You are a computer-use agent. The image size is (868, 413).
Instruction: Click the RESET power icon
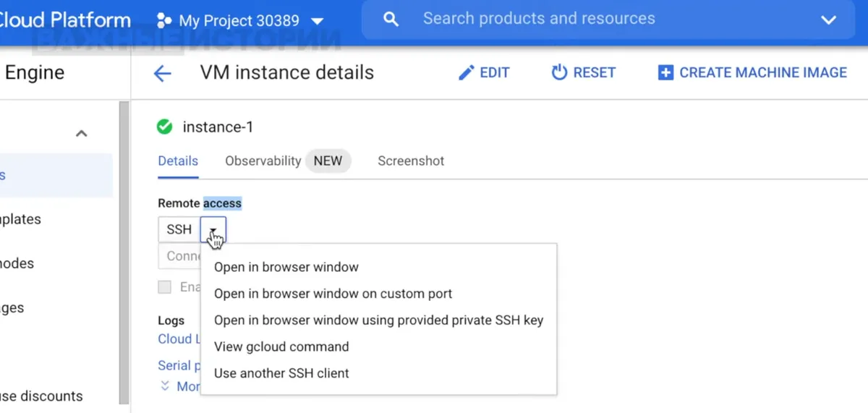[559, 72]
